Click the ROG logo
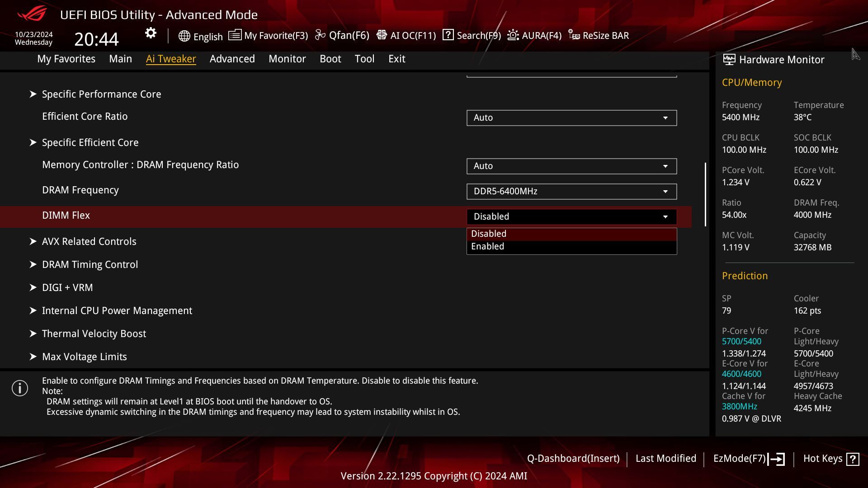This screenshot has height=488, width=868. (32, 14)
